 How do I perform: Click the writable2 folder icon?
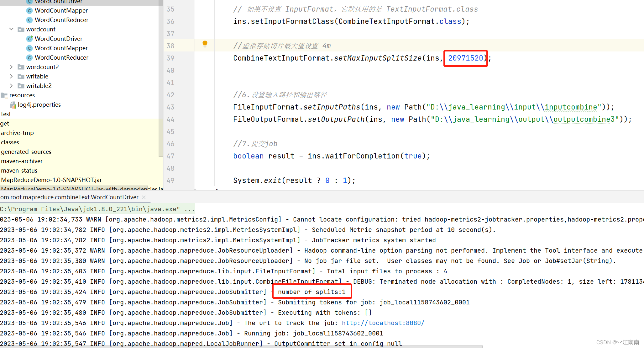point(21,86)
